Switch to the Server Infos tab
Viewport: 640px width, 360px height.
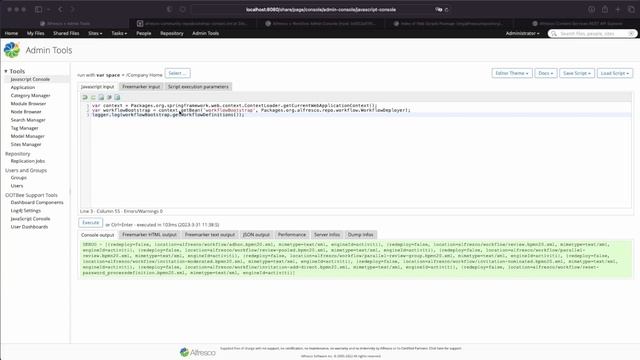tap(327, 235)
